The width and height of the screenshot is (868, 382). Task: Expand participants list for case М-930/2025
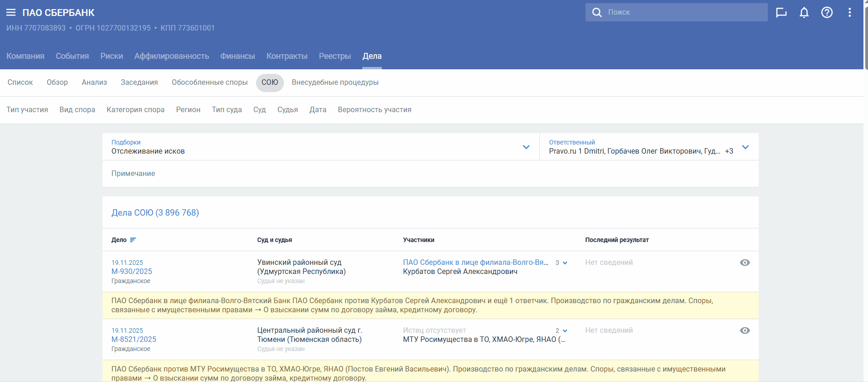point(565,263)
